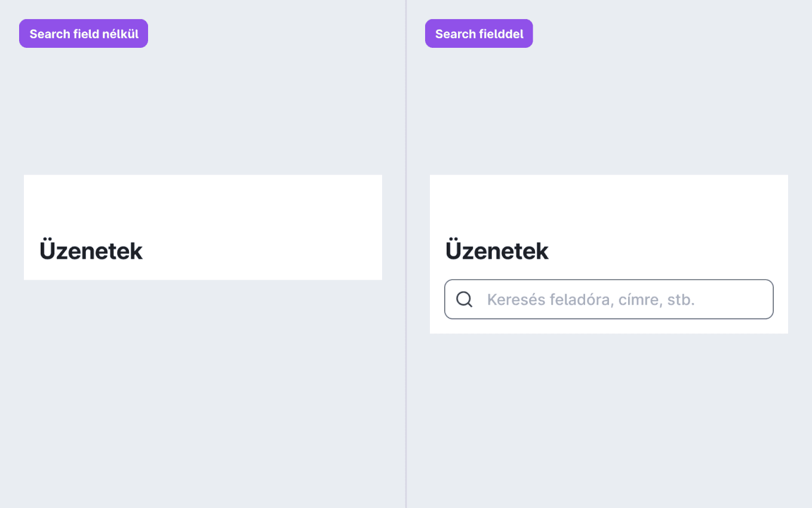The image size is (812, 508).
Task: Click the Üzenetek heading in the left panel
Action: 91,250
